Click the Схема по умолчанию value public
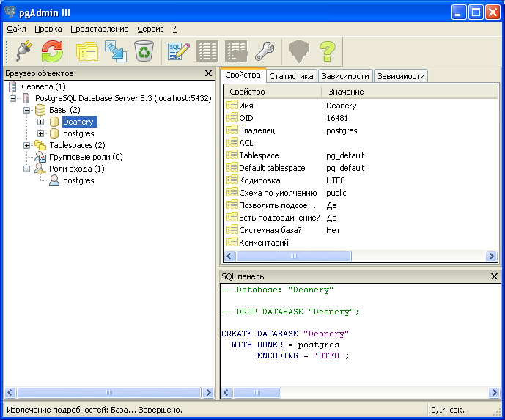 [336, 193]
